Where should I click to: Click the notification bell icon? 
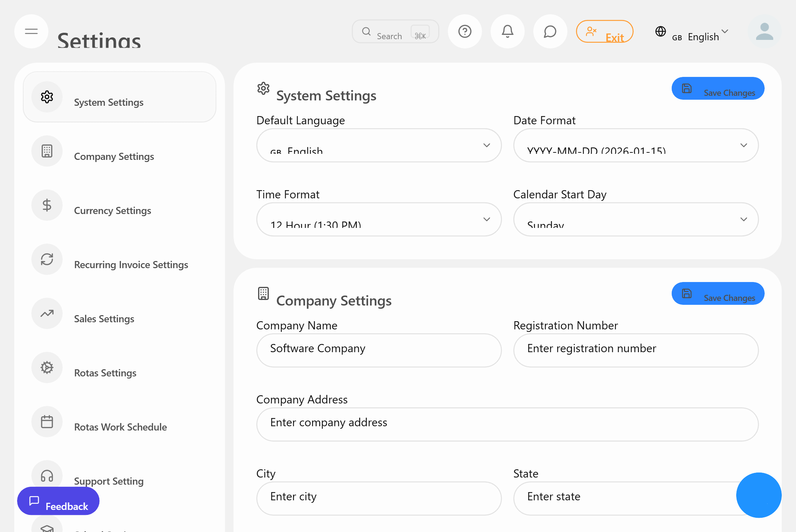[x=507, y=31]
